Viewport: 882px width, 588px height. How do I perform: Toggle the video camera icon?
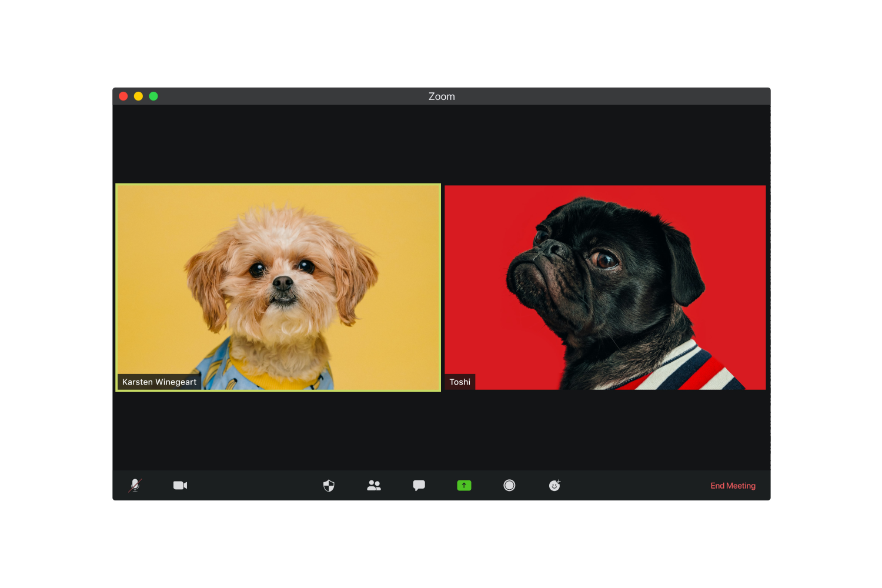click(180, 485)
